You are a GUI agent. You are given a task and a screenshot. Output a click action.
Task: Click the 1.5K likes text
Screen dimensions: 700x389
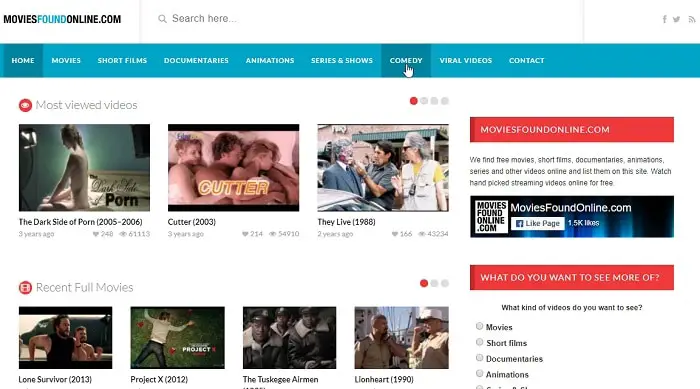[583, 223]
